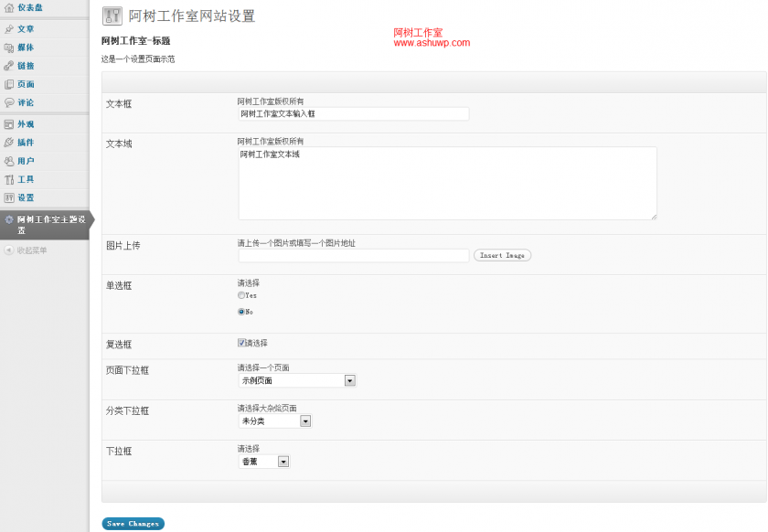Image resolution: width=768 pixels, height=532 pixels.
Task: Click the textarea resize handle corner
Action: 654,217
